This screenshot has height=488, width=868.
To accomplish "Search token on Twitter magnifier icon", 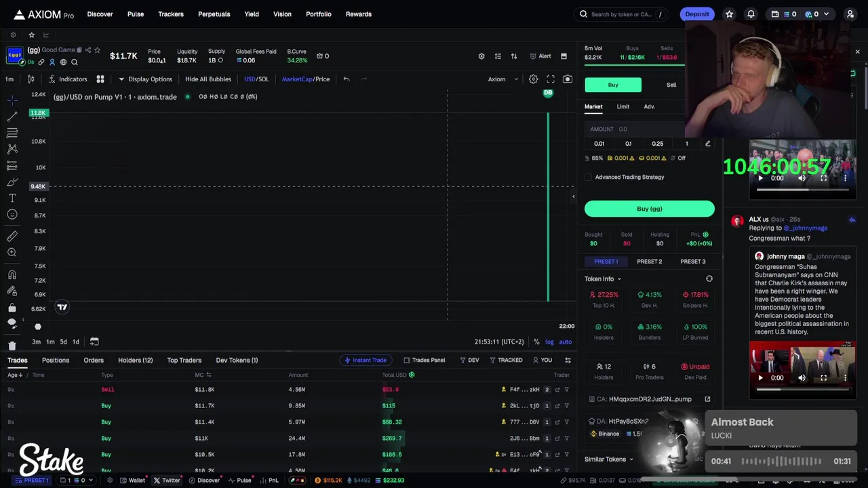I will (x=75, y=62).
